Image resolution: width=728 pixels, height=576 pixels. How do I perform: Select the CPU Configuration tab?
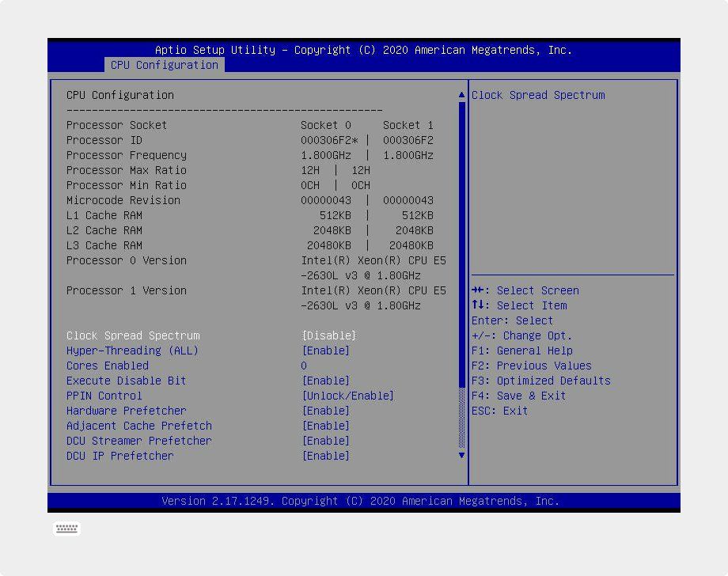pos(165,65)
